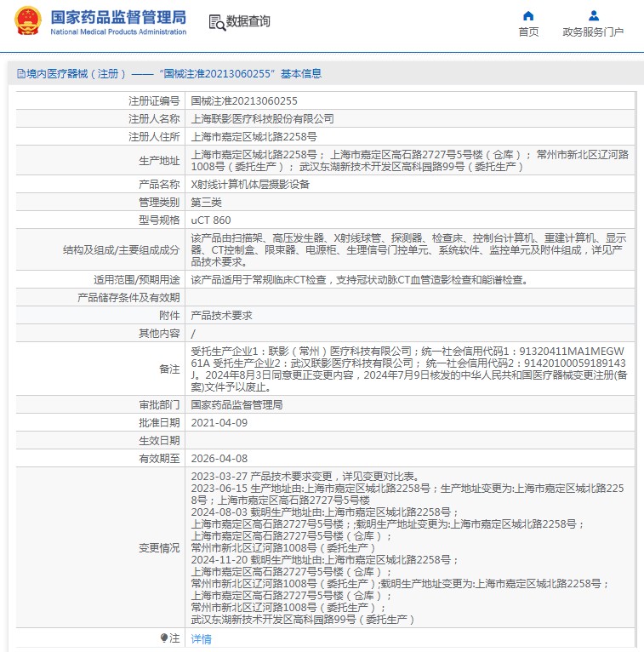Select the 2023-03-27 产品技术要求变更 line
The height and width of the screenshot is (652, 644).
[307, 477]
